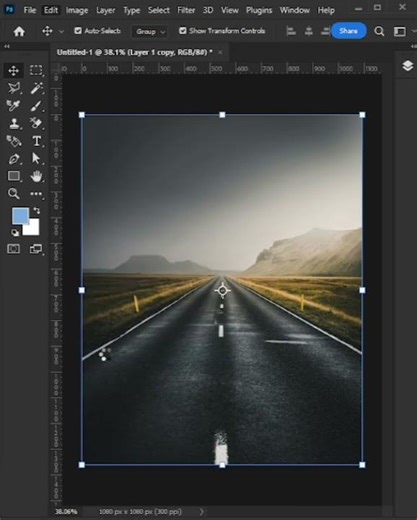Open the workspace switcher icon

[400, 31]
